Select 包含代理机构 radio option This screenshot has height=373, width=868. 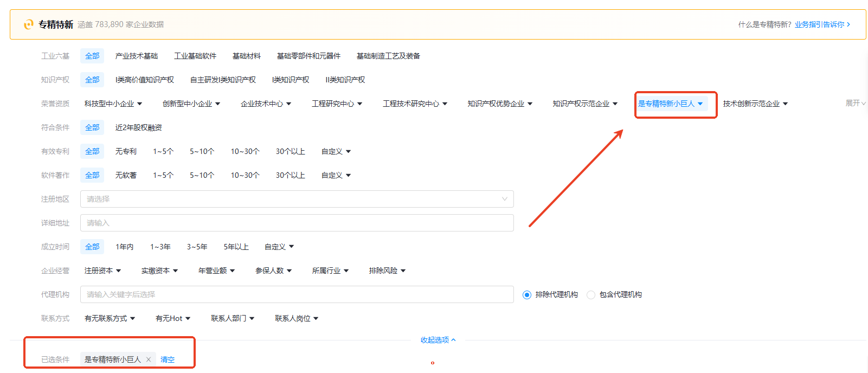pyautogui.click(x=591, y=295)
